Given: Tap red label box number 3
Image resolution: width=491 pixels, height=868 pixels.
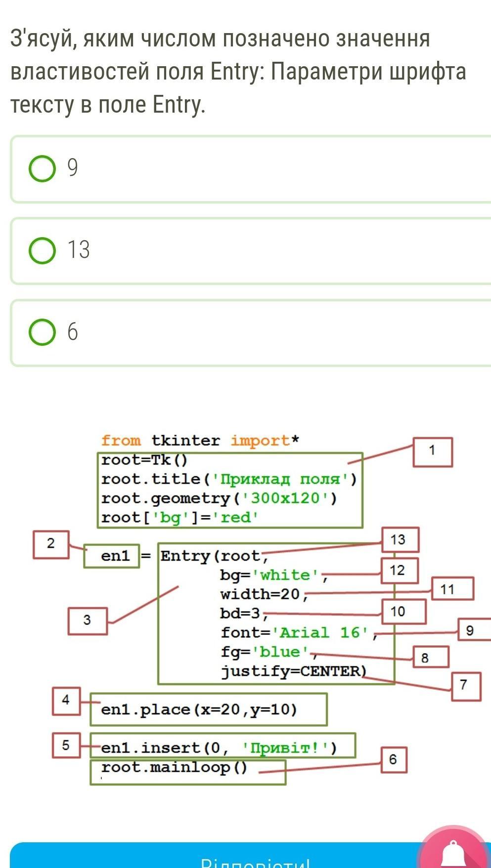Looking at the screenshot, I should (x=88, y=620).
